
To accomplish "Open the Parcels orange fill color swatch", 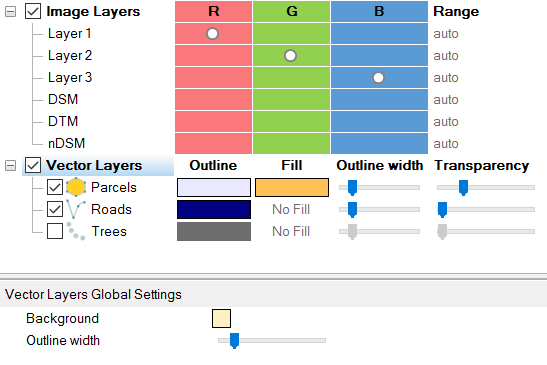I will [x=292, y=187].
